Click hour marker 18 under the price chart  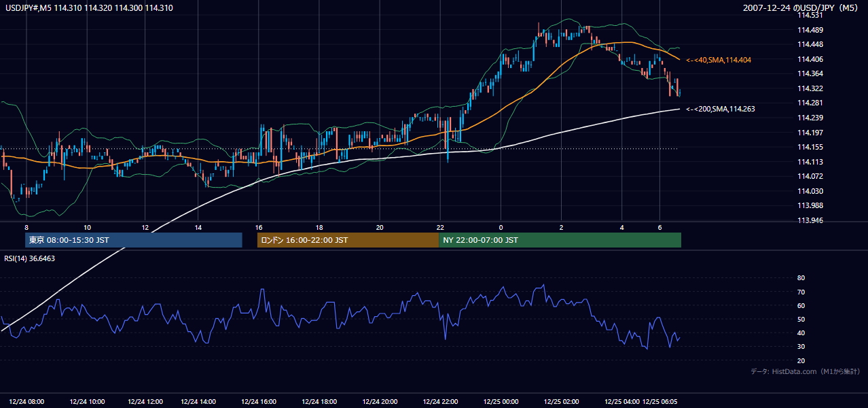(x=319, y=227)
